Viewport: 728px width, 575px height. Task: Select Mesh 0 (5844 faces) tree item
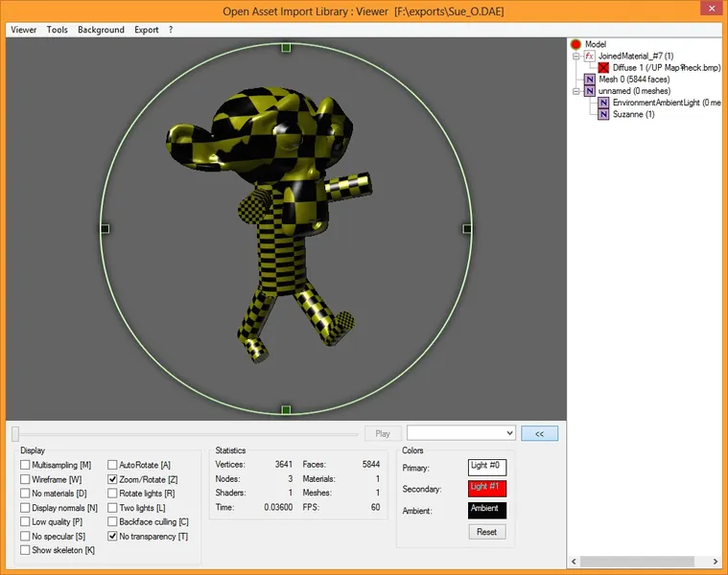(x=634, y=80)
